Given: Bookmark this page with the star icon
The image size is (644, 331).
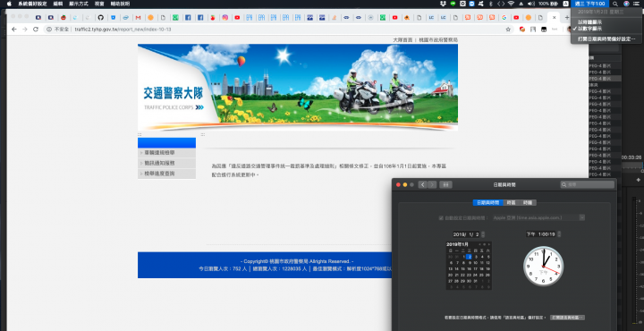Looking at the screenshot, I should (x=508, y=30).
